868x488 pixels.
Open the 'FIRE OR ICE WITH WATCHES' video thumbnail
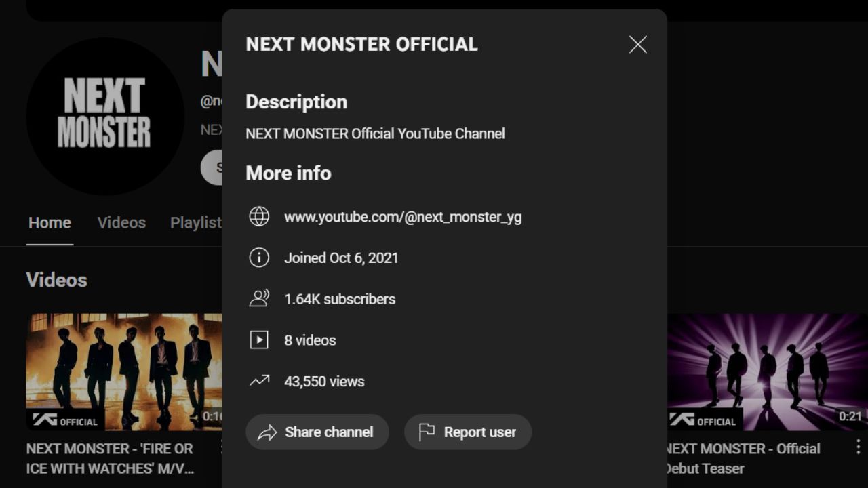tap(124, 371)
